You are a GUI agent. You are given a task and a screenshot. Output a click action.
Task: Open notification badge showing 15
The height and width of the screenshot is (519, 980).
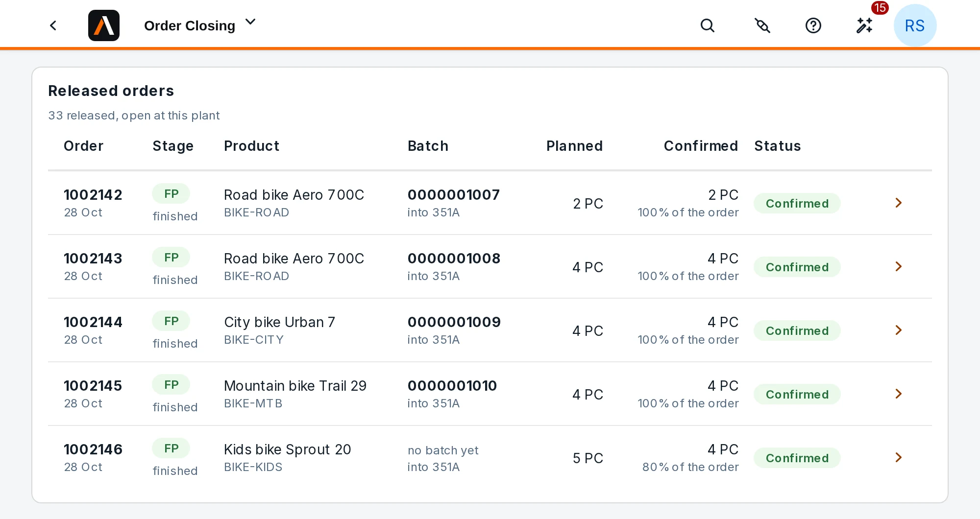tap(880, 8)
